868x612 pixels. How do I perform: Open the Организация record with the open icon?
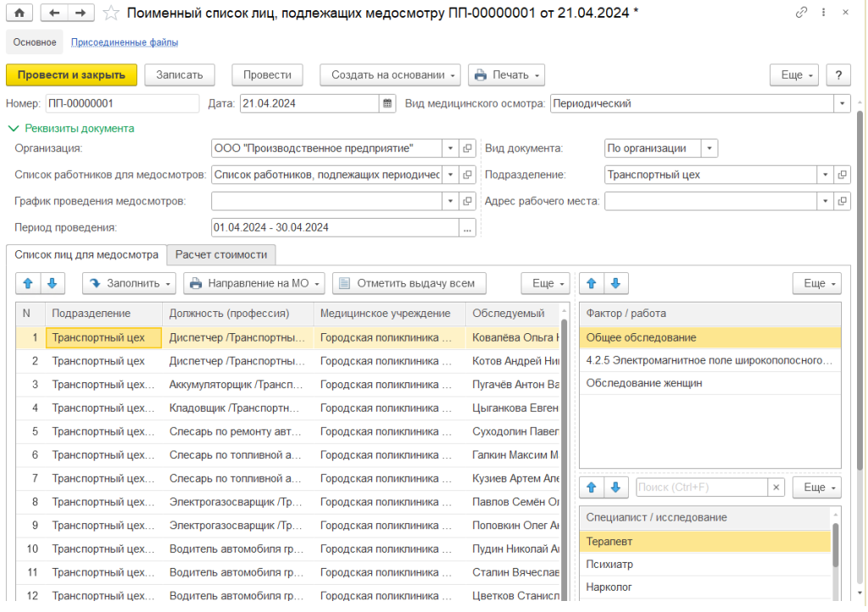(x=467, y=149)
